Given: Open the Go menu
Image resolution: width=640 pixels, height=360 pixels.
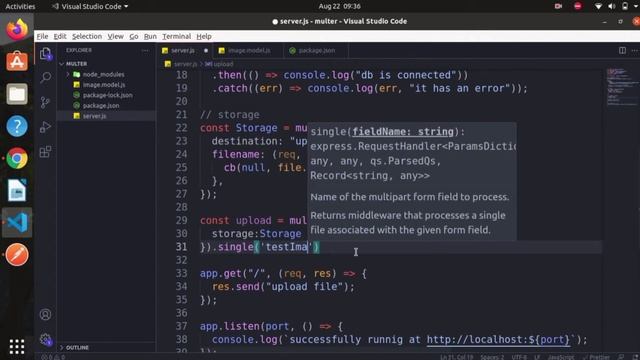Looking at the screenshot, I should (x=133, y=36).
